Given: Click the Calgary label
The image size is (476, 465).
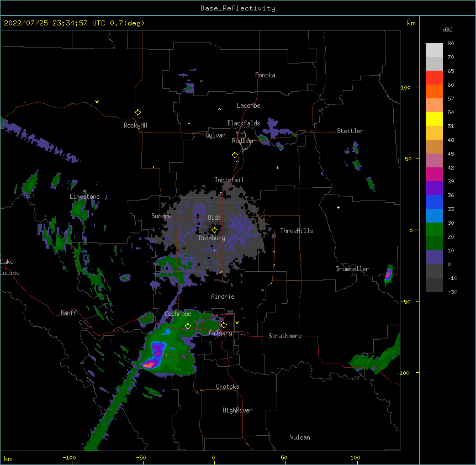Looking at the screenshot, I should 220,333.
